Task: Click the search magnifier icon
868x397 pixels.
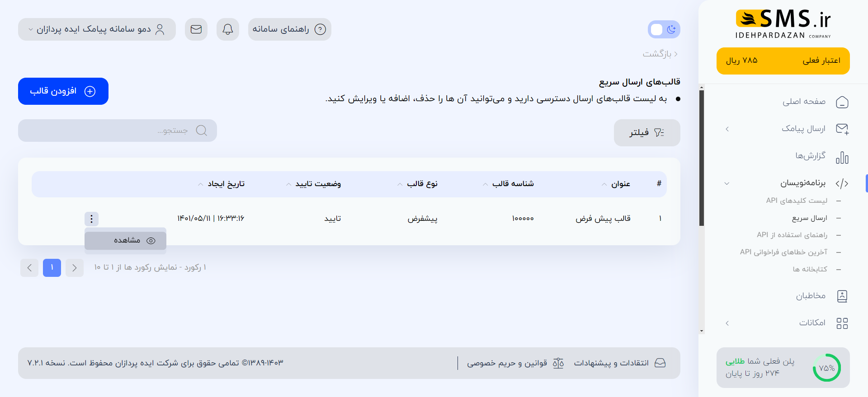Action: click(x=202, y=131)
